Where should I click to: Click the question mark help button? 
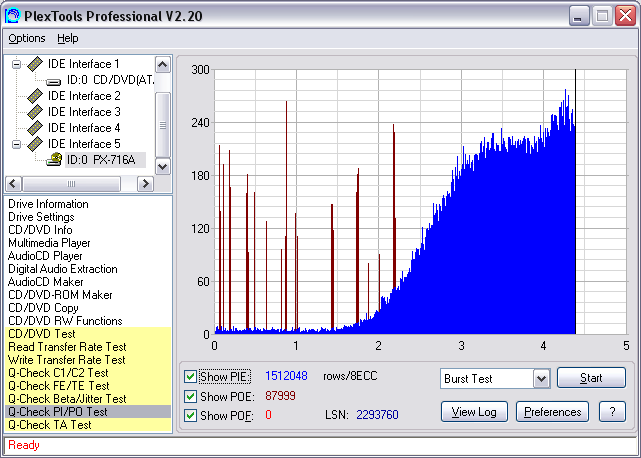coord(612,412)
